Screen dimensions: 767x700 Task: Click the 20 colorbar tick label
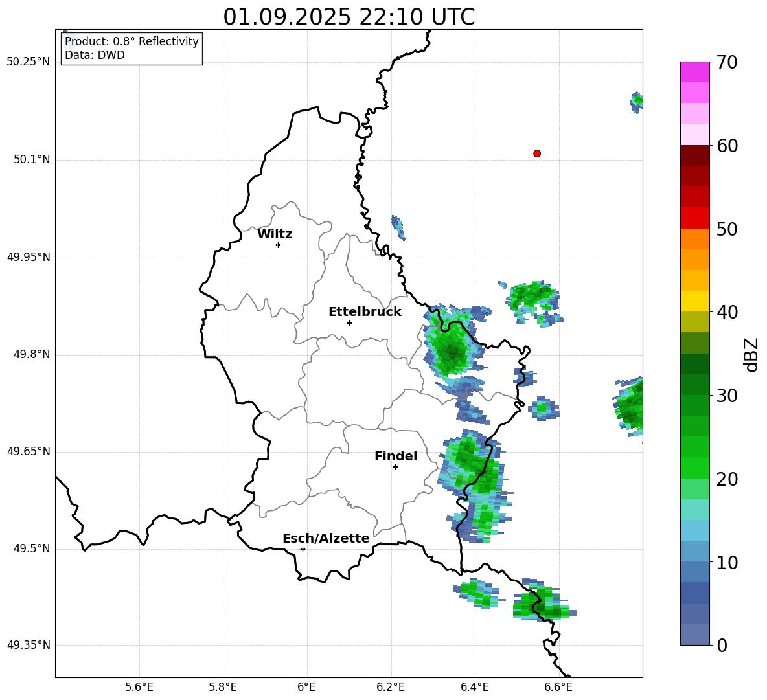(727, 479)
